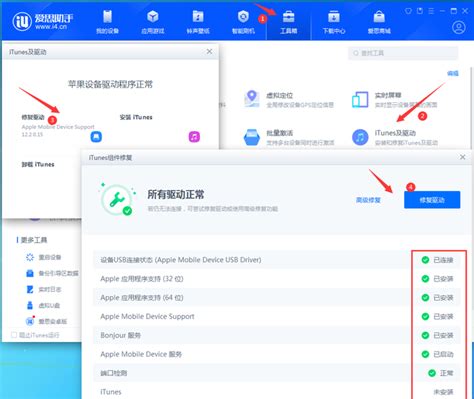Click the 编辑 link above the tools
This screenshot has height=399, width=474.
[453, 73]
